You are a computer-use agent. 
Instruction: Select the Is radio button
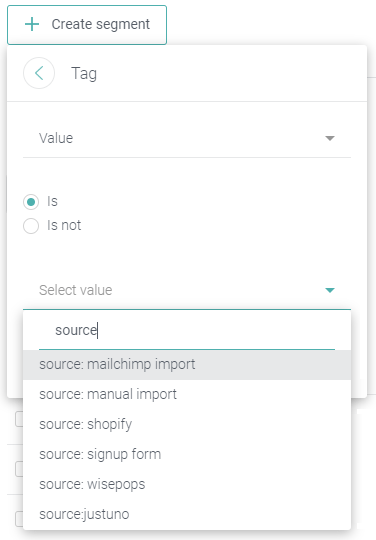(31, 202)
